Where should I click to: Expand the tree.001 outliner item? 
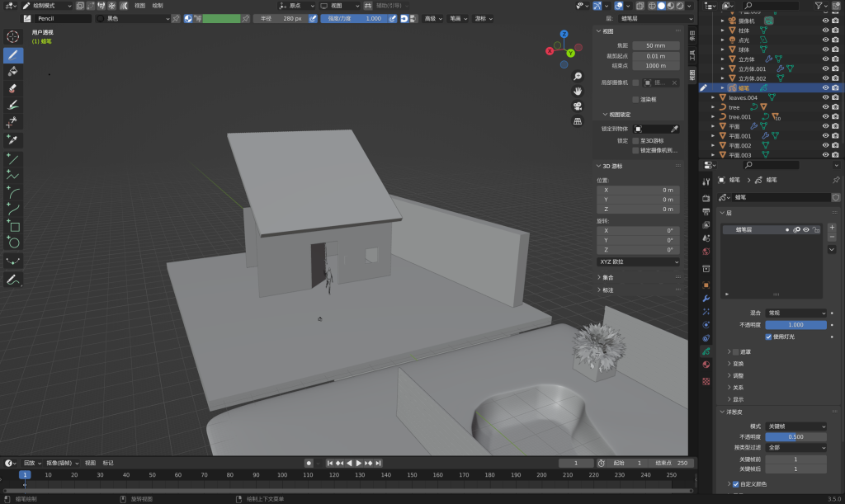pos(713,117)
